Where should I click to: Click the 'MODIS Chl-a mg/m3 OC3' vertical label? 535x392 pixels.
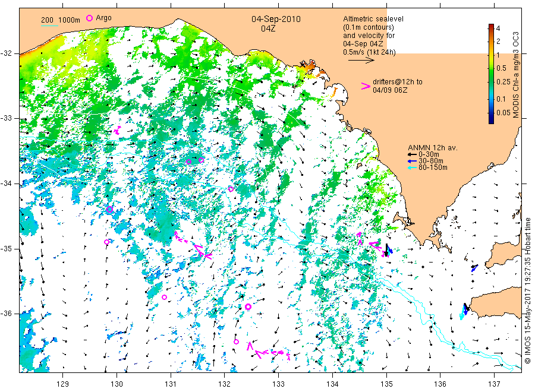(x=515, y=75)
